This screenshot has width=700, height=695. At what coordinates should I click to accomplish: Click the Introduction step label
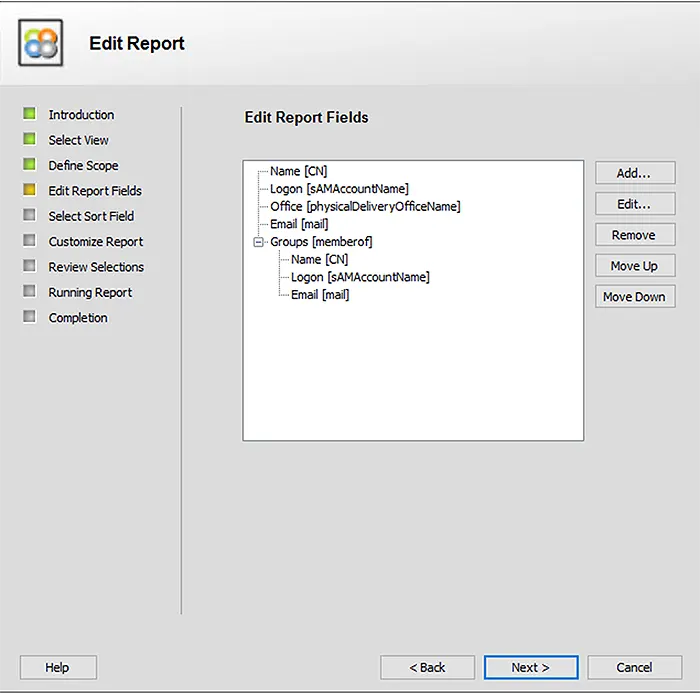(81, 115)
